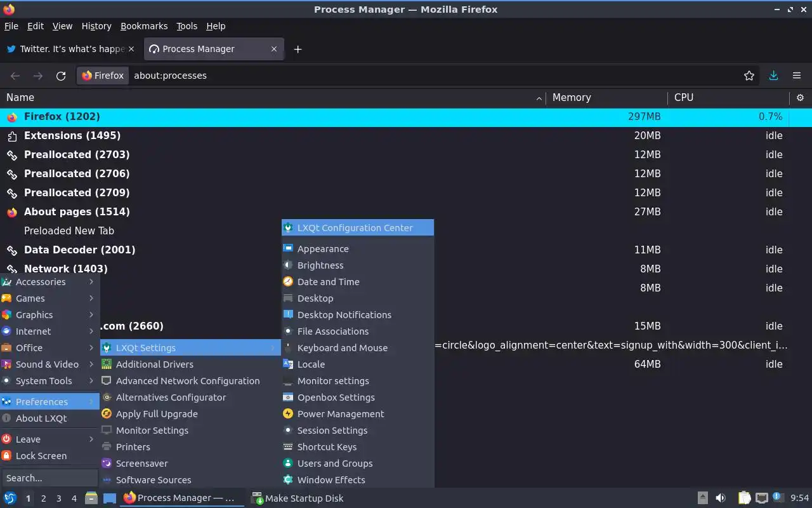Open Openbox Settings
Viewport: 812px width, 508px height.
[x=358, y=398]
